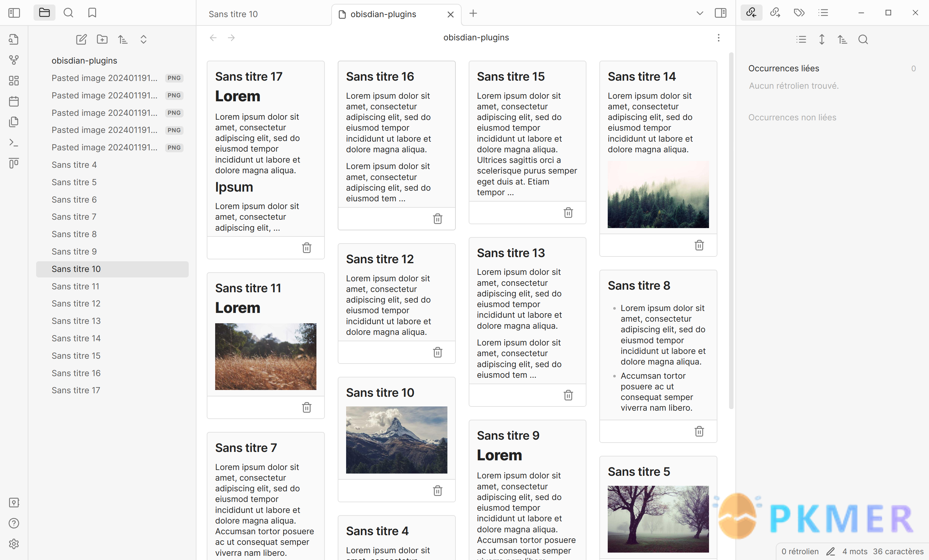The height and width of the screenshot is (560, 929).
Task: Delete Sans titre 17 card
Action: click(x=307, y=248)
